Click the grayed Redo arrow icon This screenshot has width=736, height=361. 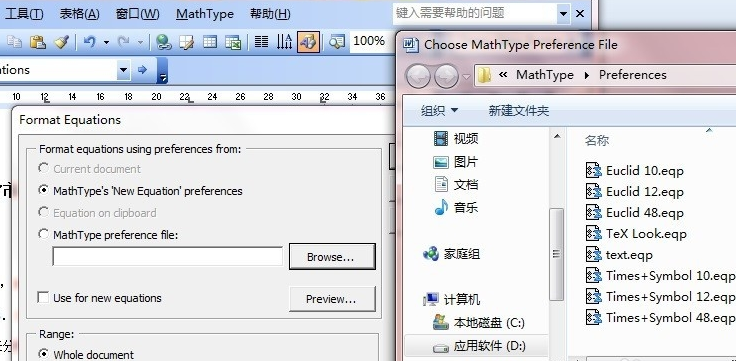pyautogui.click(x=124, y=42)
